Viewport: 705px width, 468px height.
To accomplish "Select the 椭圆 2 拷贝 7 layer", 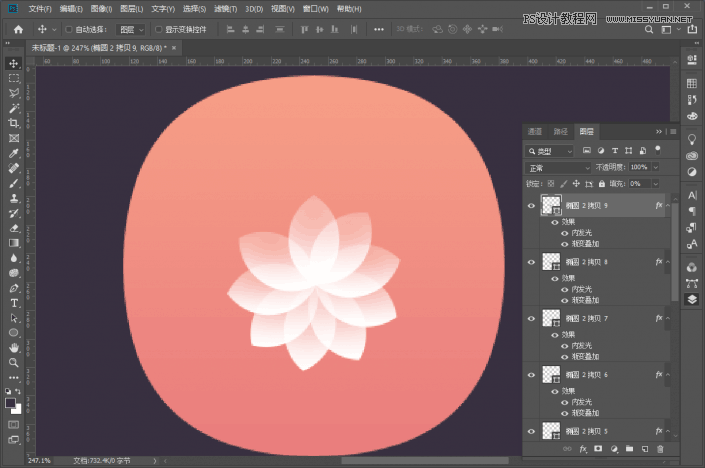I will 600,317.
